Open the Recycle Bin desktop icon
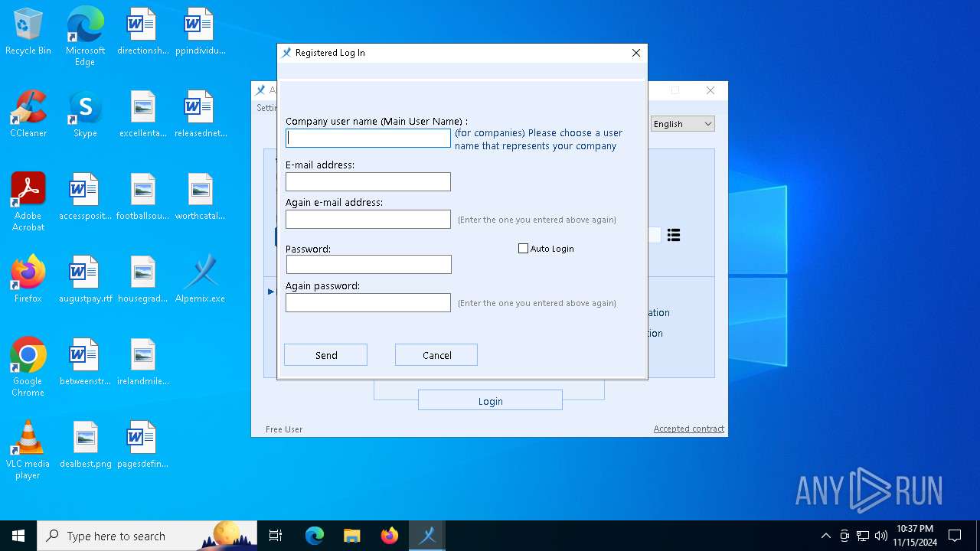Screen dimensions: 980x551 (x=28, y=31)
